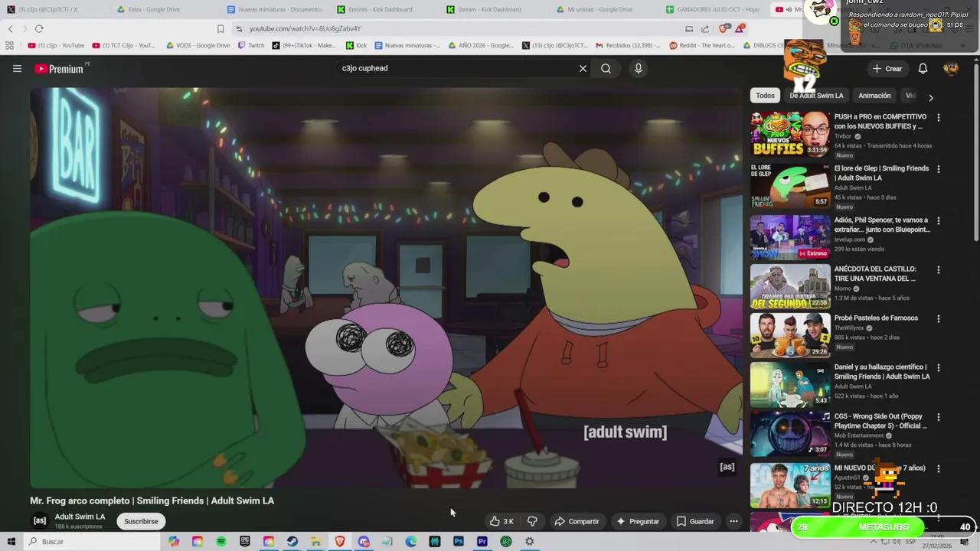Subscribe with the Suscribirse button

tap(141, 521)
